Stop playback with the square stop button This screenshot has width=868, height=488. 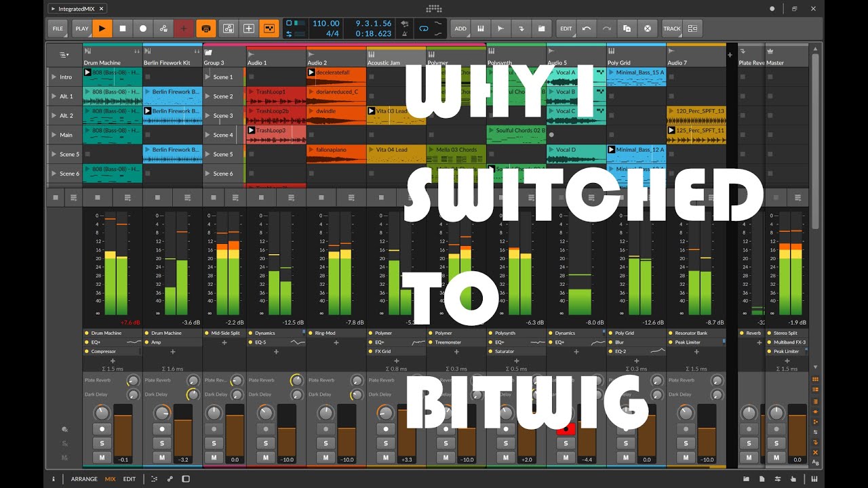[123, 28]
